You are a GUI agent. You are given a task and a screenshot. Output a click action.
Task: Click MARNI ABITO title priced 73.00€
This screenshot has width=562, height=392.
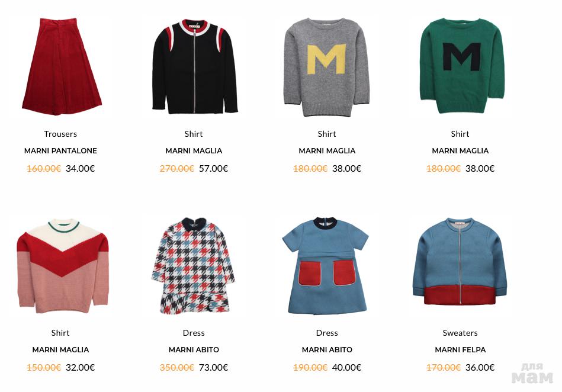[x=194, y=350]
